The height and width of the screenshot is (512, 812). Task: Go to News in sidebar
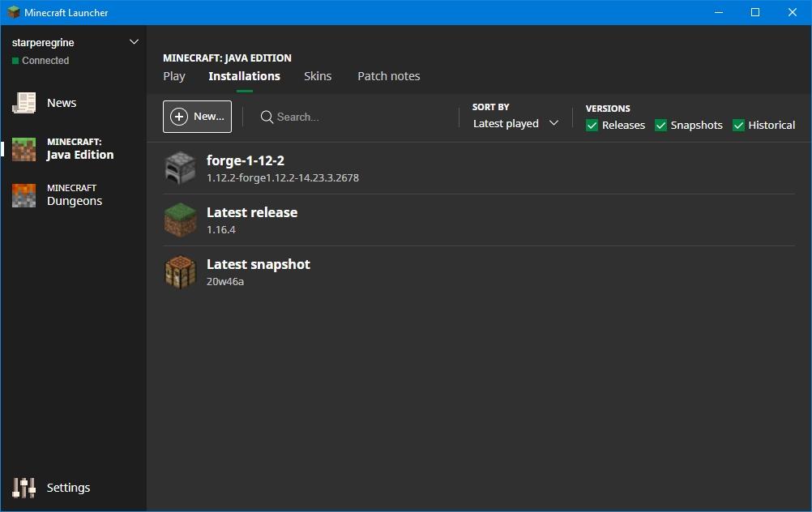74,103
